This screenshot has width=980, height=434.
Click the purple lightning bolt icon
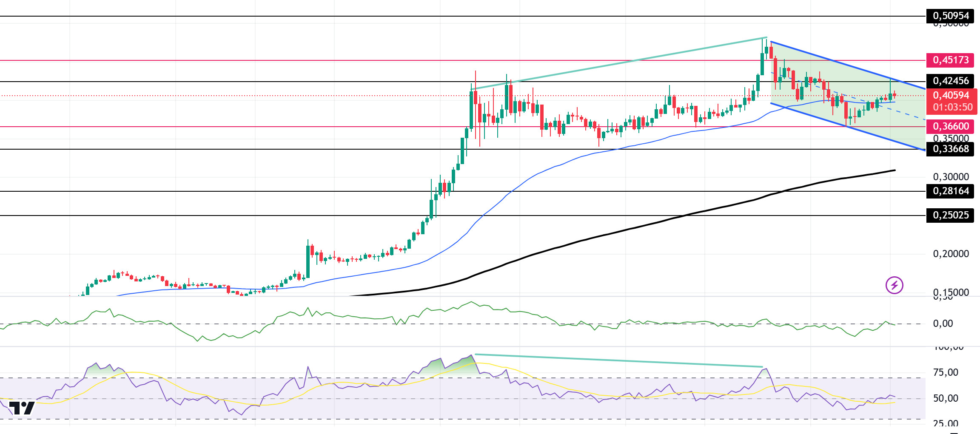[x=894, y=285]
